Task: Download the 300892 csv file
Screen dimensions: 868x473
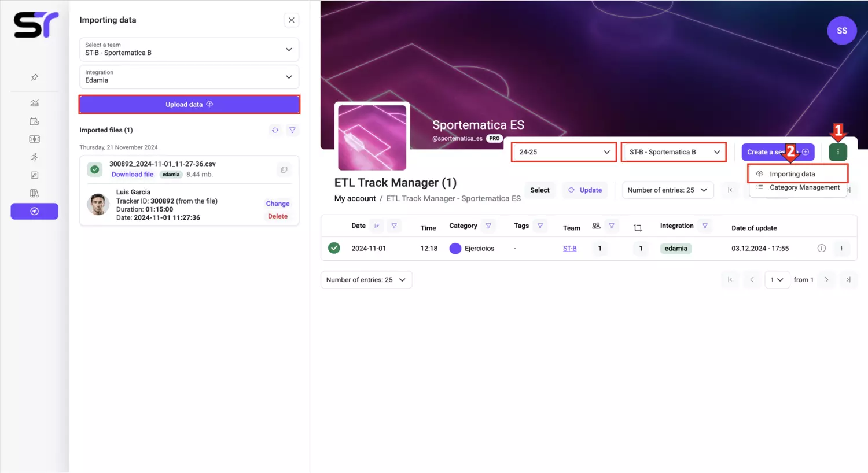Action: 133,175
